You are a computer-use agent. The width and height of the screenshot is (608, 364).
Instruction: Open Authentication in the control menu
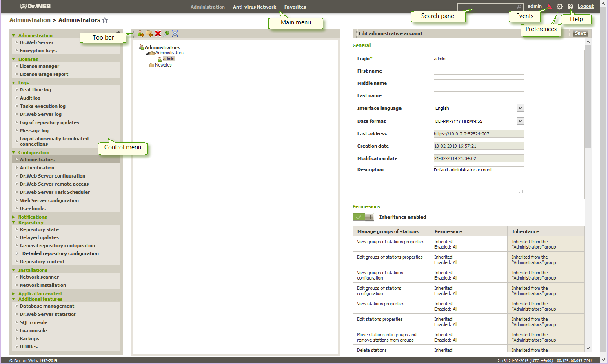(37, 168)
